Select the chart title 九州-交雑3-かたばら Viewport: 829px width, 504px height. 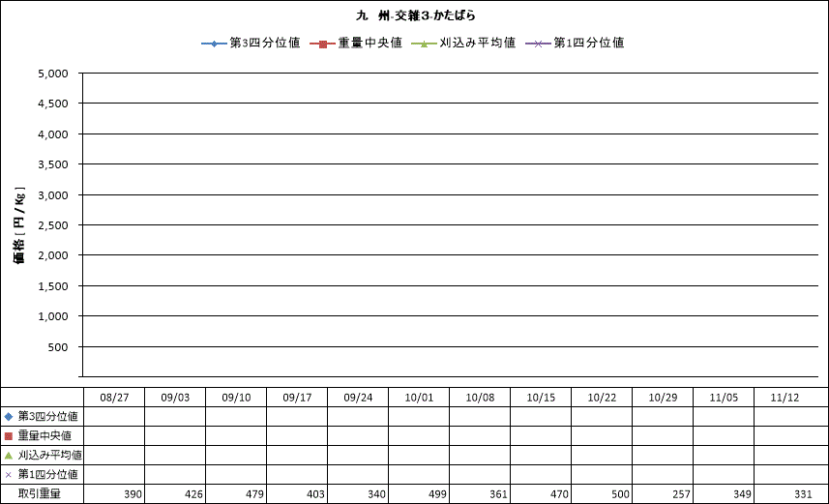[x=415, y=16]
